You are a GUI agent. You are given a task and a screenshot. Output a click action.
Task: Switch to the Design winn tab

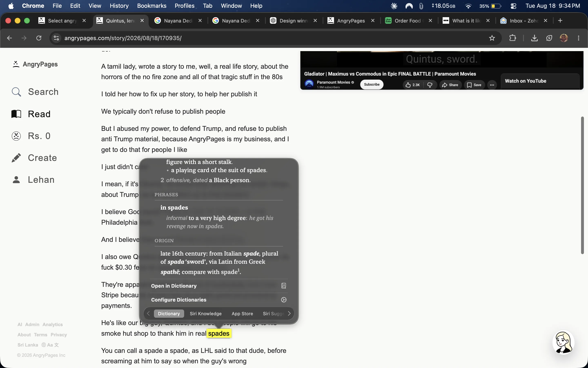[x=294, y=21]
